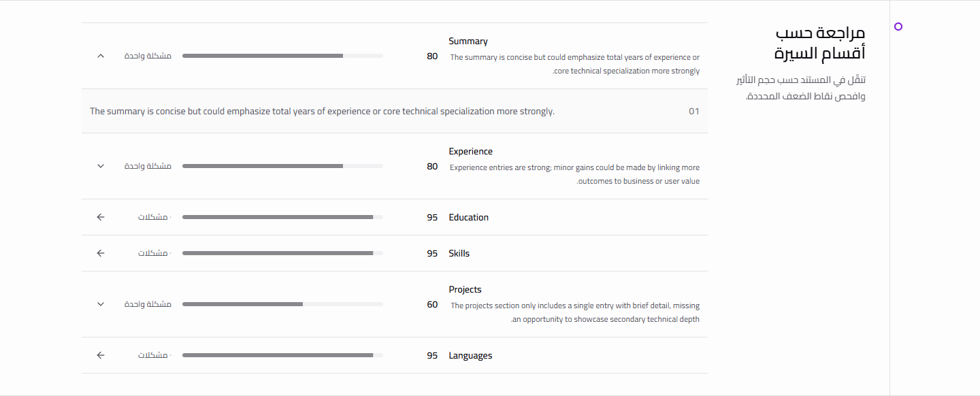
Task: Click the Arabic review-by-sections heading
Action: pyautogui.click(x=820, y=42)
